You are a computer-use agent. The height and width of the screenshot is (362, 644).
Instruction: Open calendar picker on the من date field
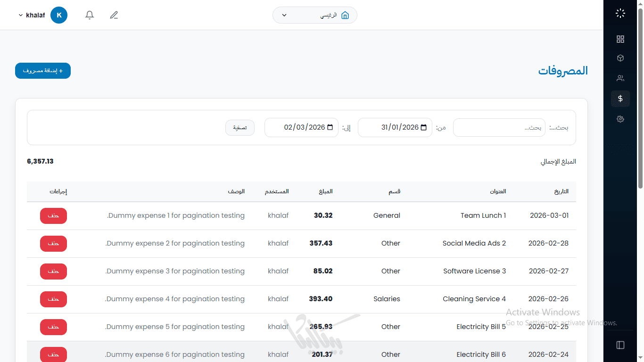point(423,127)
